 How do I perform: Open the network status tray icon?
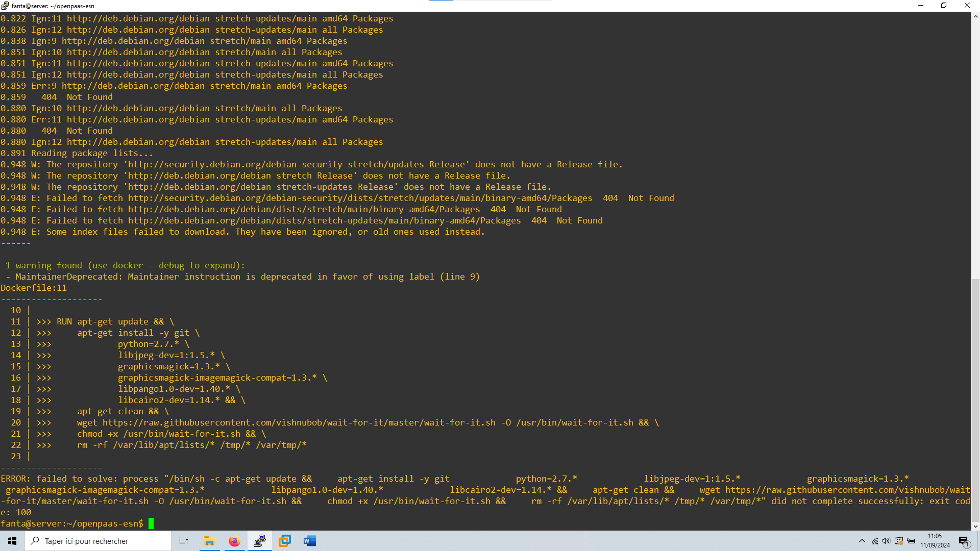pos(875,541)
